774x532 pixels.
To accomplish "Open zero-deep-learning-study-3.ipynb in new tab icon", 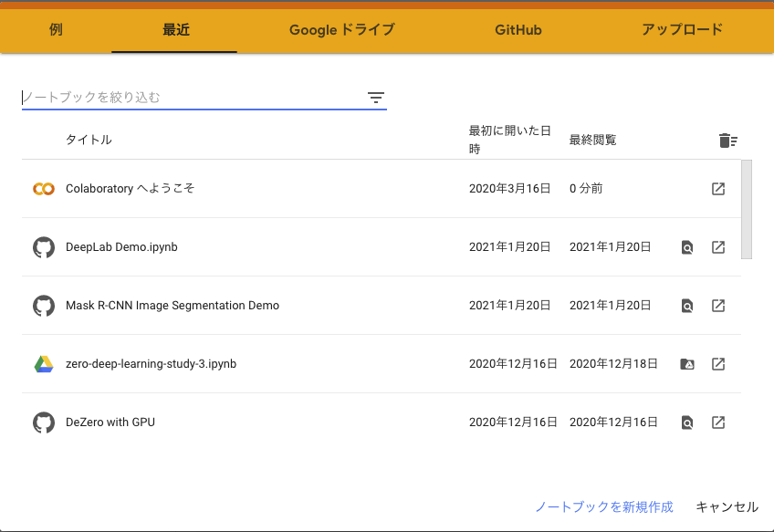I will [x=718, y=364].
